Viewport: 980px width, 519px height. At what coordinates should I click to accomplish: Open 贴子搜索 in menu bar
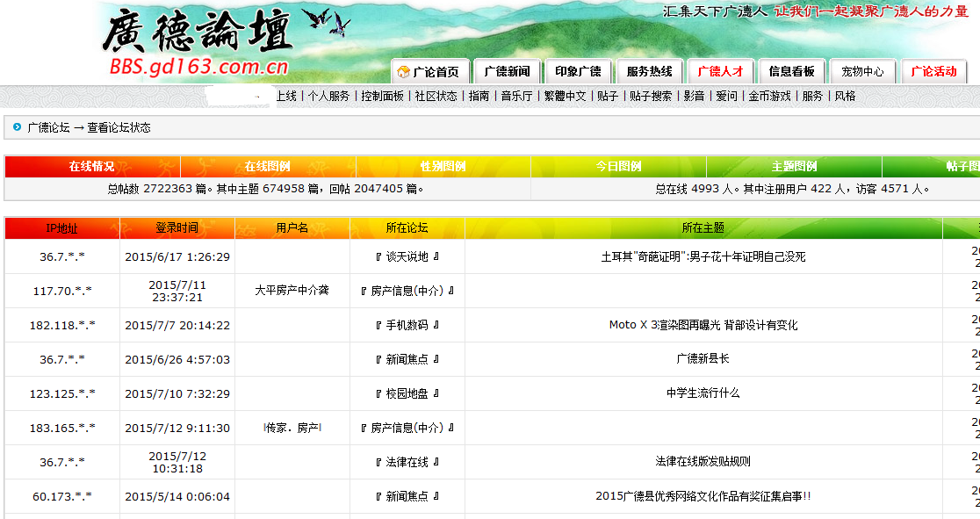tap(651, 96)
